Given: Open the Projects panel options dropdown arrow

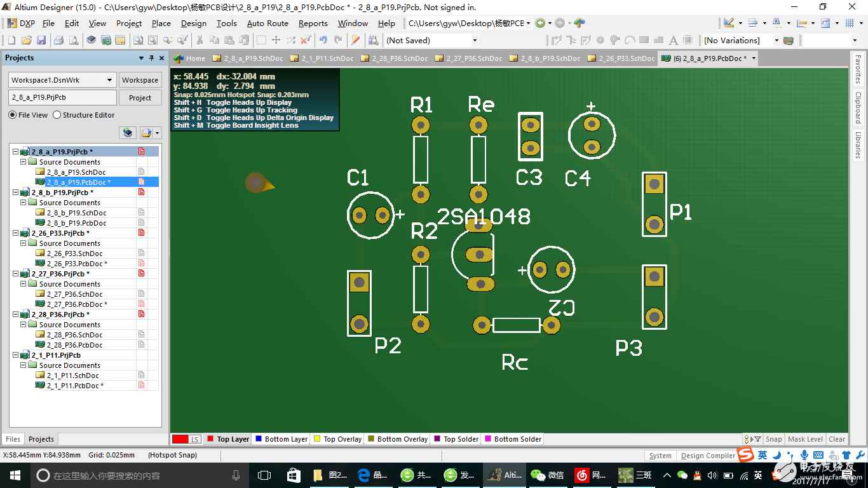Looking at the screenshot, I should tap(141, 58).
